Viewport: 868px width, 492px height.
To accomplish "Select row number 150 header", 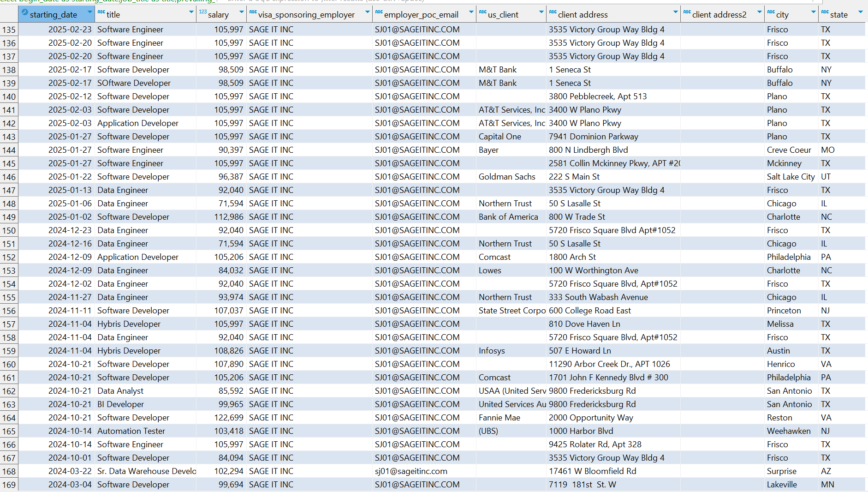I will click(x=9, y=230).
